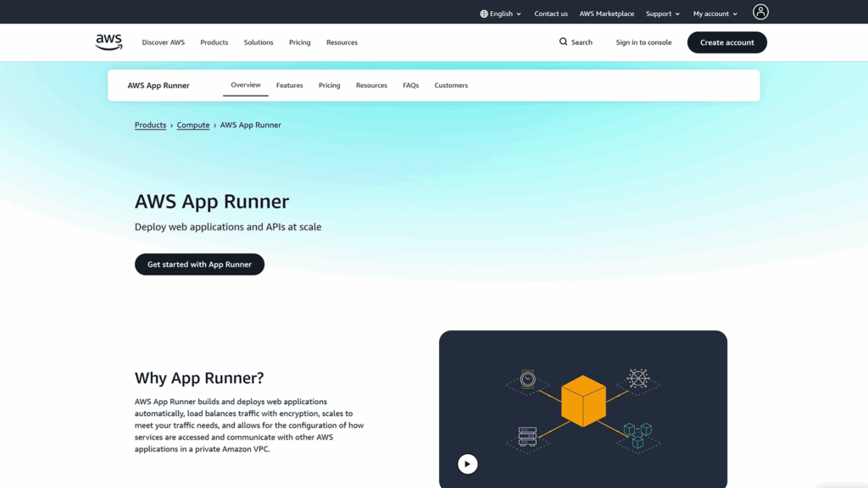The height and width of the screenshot is (488, 868).
Task: Expand the English language dropdown
Action: point(500,14)
